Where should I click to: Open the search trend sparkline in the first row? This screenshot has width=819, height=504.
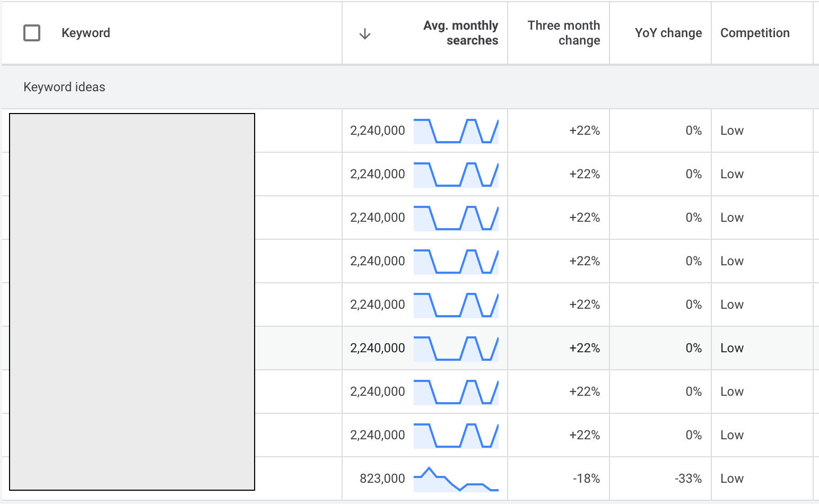pyautogui.click(x=456, y=131)
